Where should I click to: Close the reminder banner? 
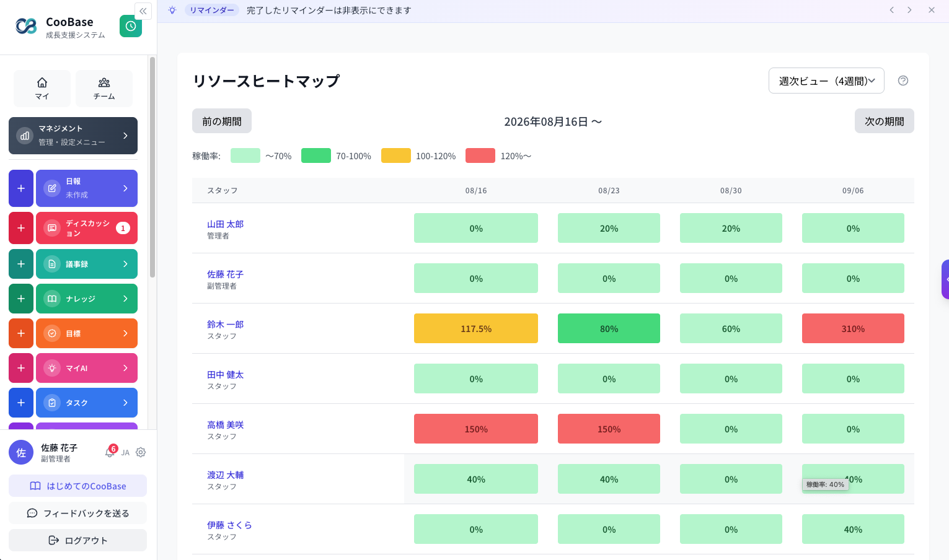932,10
